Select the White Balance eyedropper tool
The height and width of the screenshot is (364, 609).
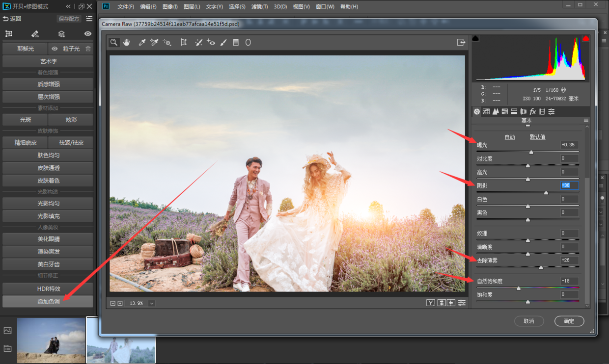(x=142, y=43)
